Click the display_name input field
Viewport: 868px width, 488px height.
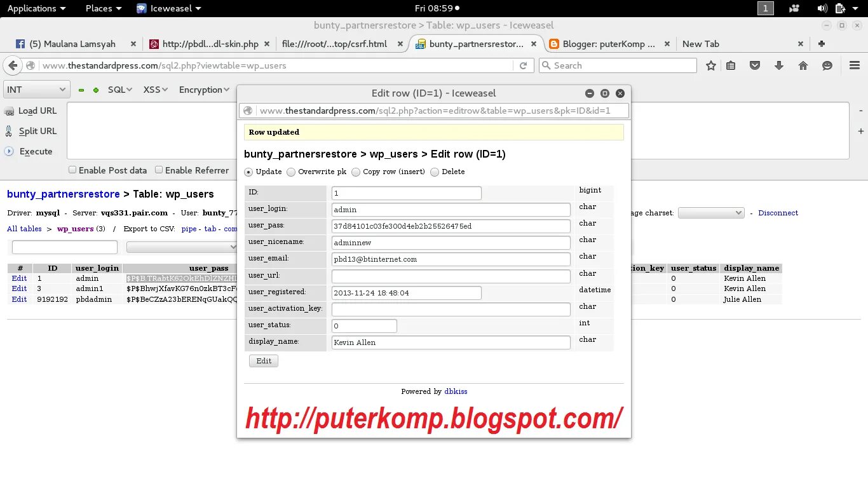point(451,342)
